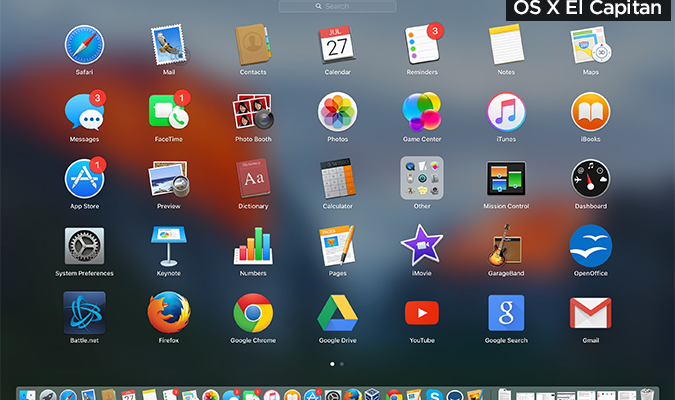Screen dimensions: 675x400
Task: Launch Battle.net
Action: (84, 313)
